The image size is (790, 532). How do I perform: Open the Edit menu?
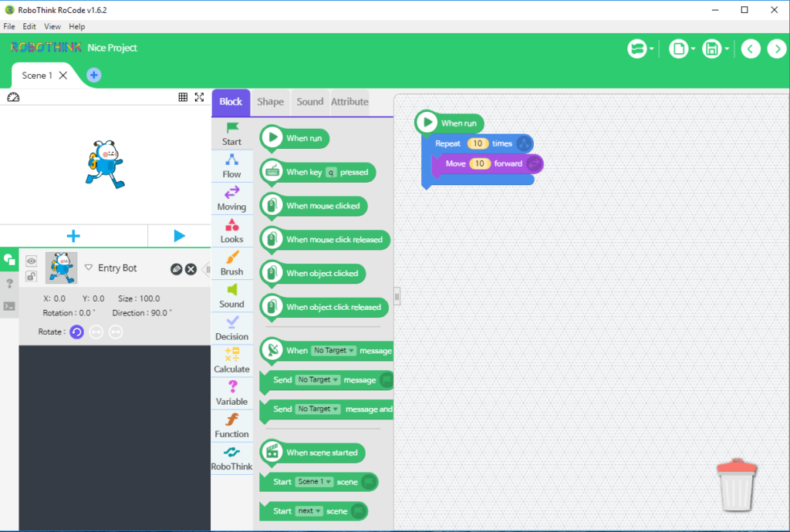29,26
